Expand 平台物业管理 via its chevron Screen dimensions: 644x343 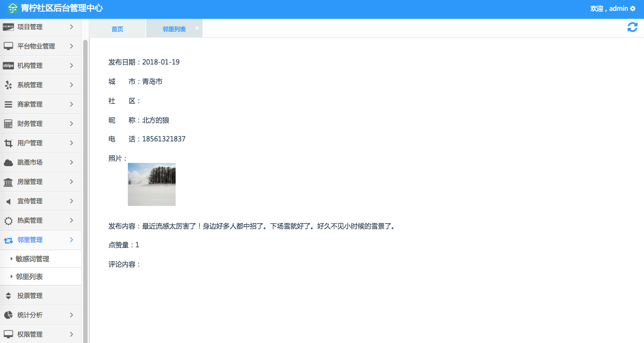tap(71, 46)
